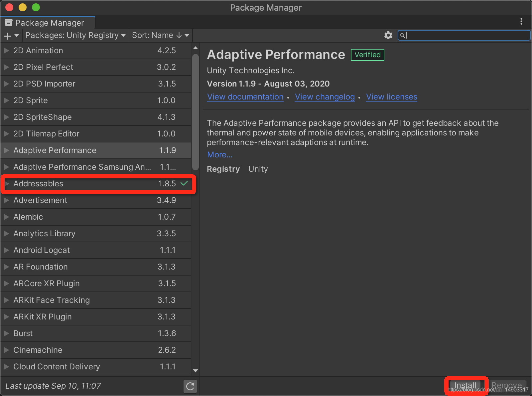Open the View licenses link
The width and height of the screenshot is (532, 396).
(x=391, y=97)
